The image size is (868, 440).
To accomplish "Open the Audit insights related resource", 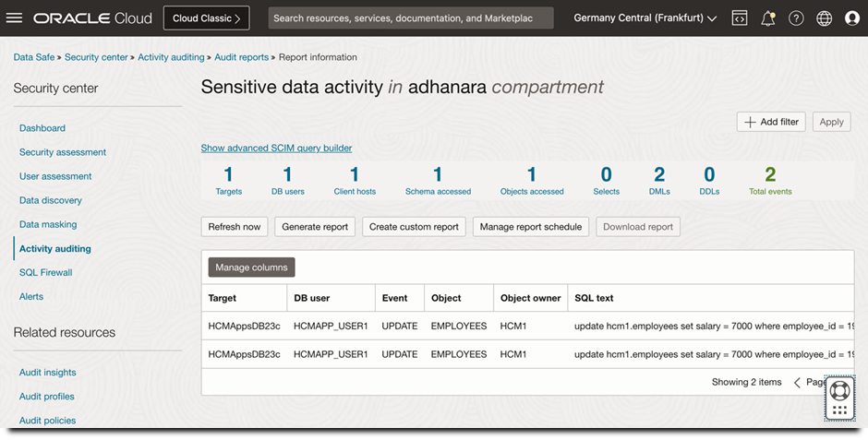I will [48, 373].
